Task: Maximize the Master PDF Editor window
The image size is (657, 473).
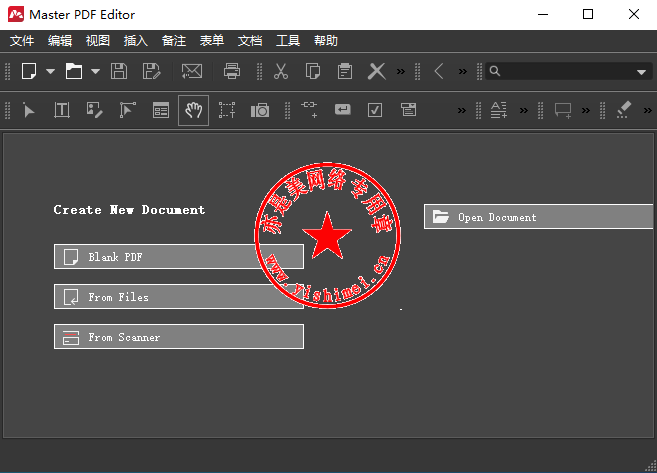Action: [x=588, y=14]
